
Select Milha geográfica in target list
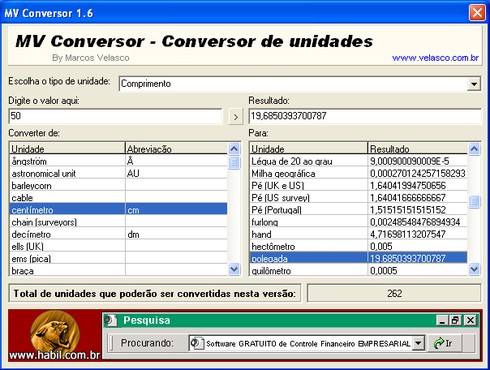[x=358, y=173]
